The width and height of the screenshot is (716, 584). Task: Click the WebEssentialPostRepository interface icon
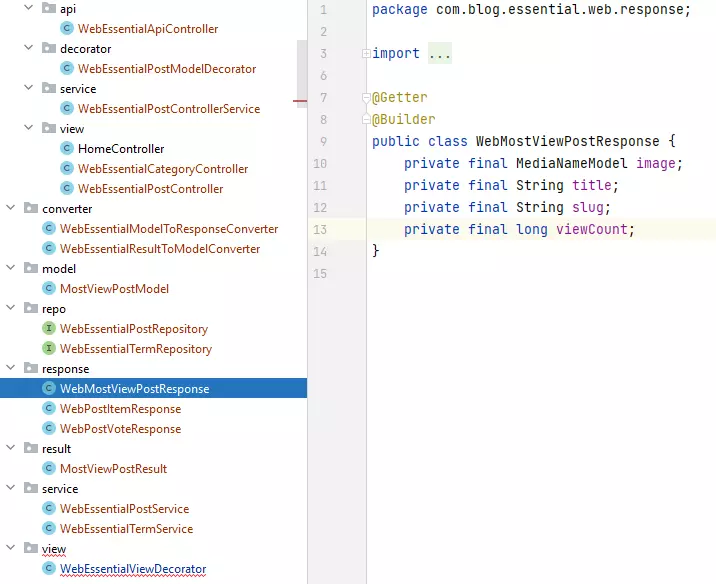49,329
